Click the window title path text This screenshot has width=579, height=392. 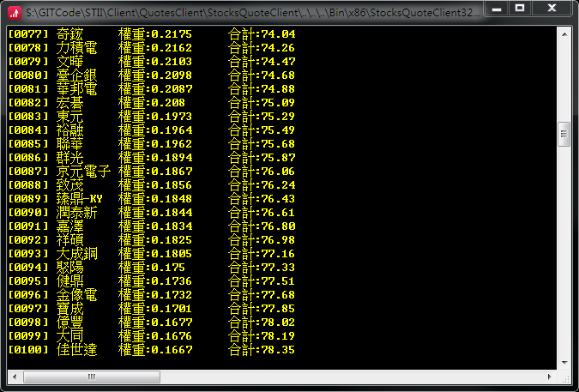click(252, 13)
